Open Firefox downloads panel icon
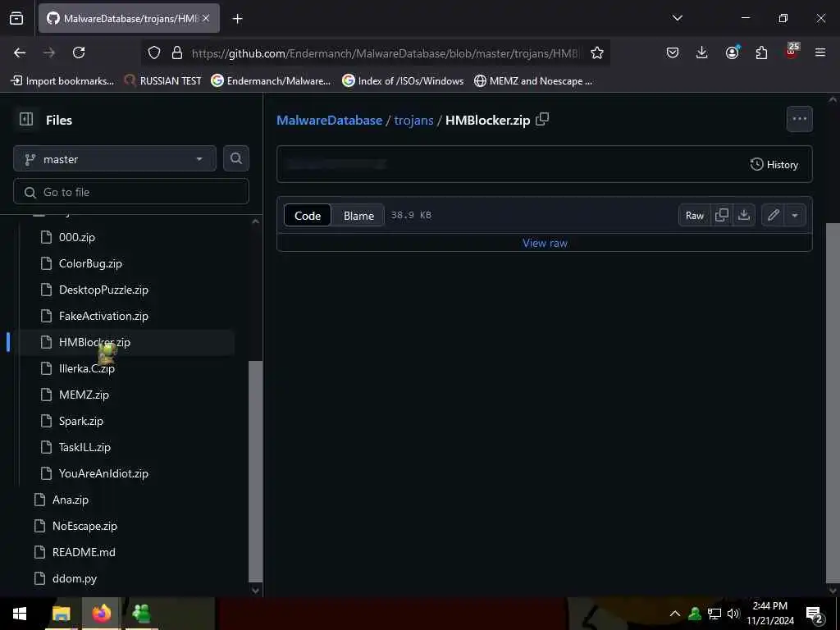840x630 pixels. (702, 52)
